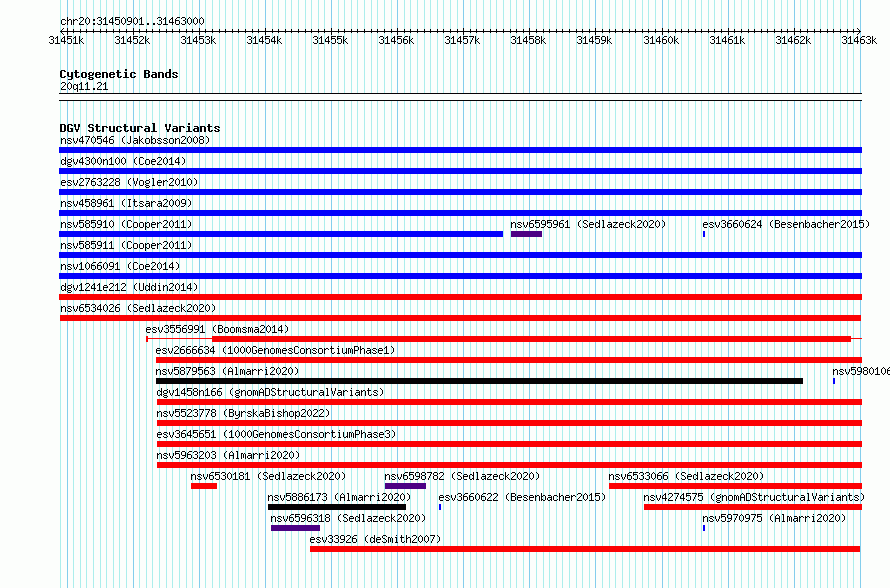
Task: Select the black bar under nsv5886173
Action: point(337,507)
